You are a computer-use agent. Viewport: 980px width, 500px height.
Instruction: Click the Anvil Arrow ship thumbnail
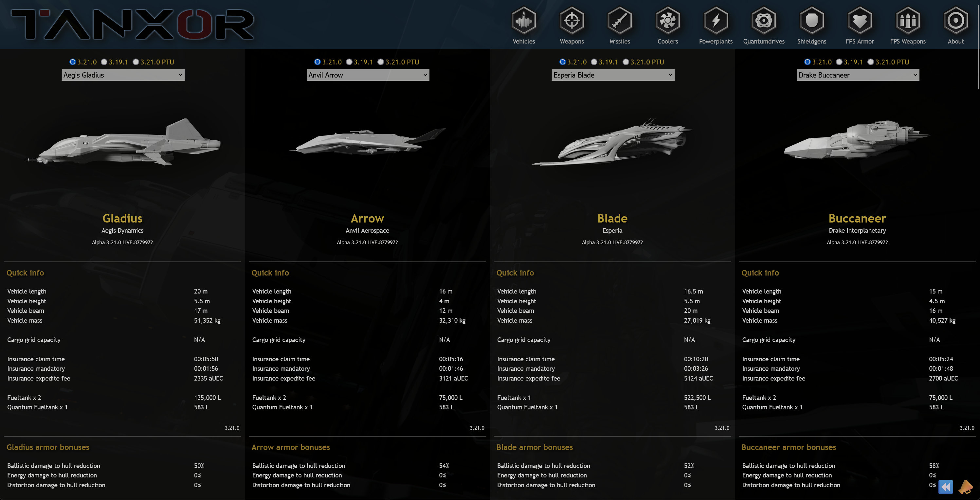point(368,141)
